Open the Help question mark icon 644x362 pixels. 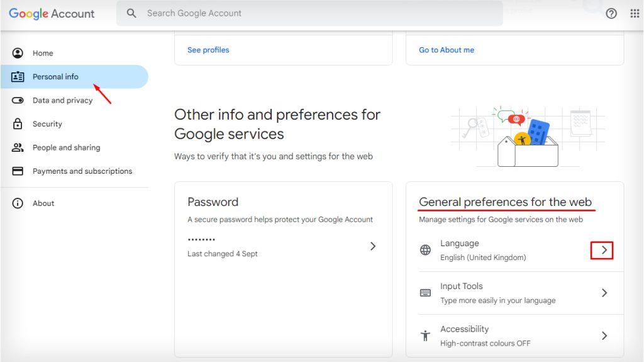point(611,13)
